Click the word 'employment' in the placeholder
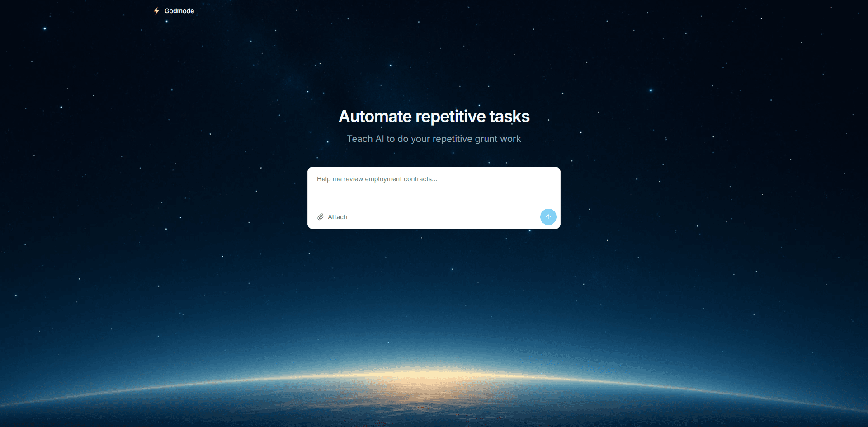The height and width of the screenshot is (427, 868). (x=383, y=179)
